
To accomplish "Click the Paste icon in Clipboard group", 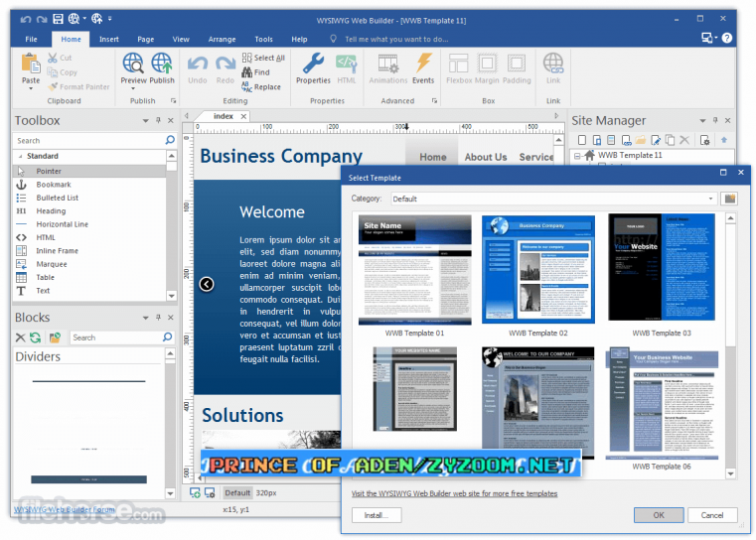I will [x=31, y=64].
